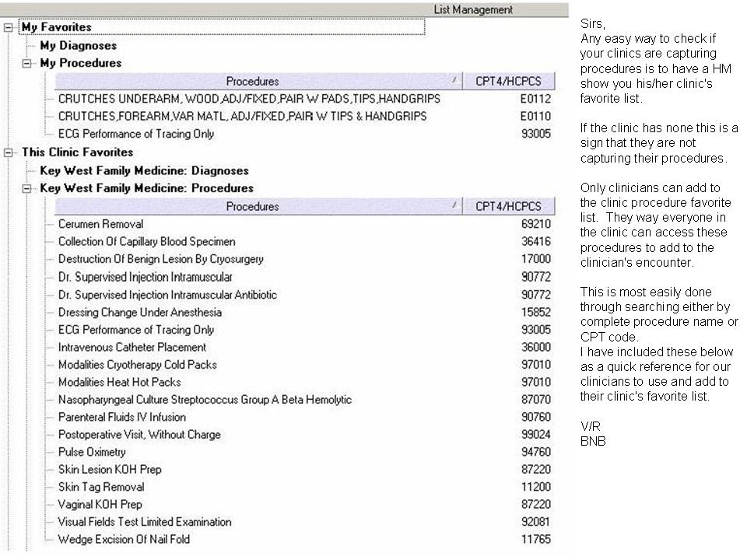Collapse the My Procedures node
Viewport: 747px width, 560px height.
27,63
